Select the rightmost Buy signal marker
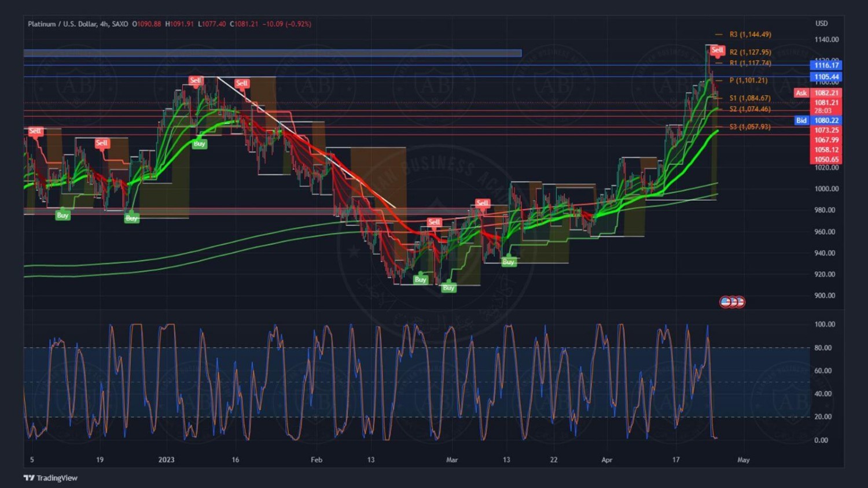868x488 pixels. point(508,262)
